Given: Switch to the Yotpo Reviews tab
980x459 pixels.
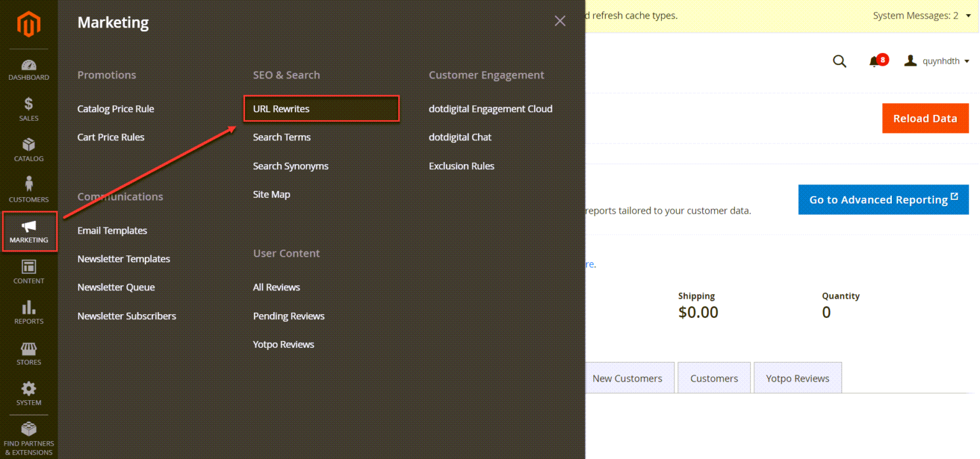Looking at the screenshot, I should coord(798,378).
